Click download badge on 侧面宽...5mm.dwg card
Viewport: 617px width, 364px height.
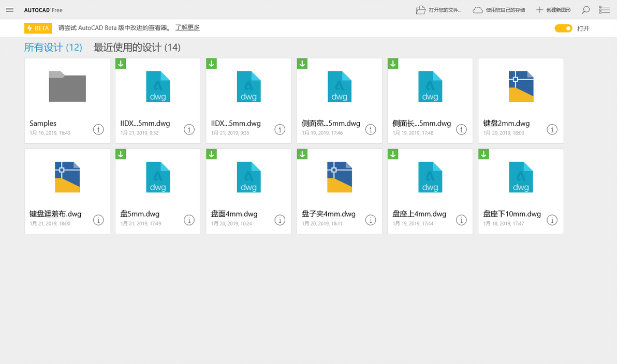(302, 63)
